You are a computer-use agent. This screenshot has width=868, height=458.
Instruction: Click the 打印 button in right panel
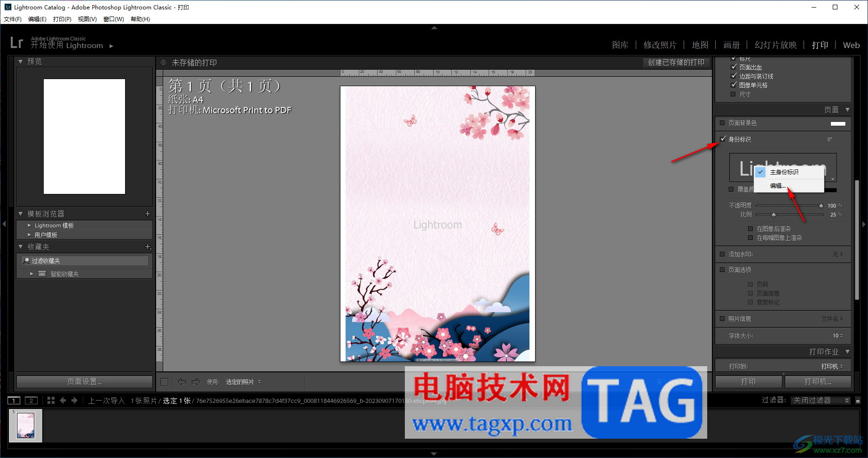pos(749,381)
